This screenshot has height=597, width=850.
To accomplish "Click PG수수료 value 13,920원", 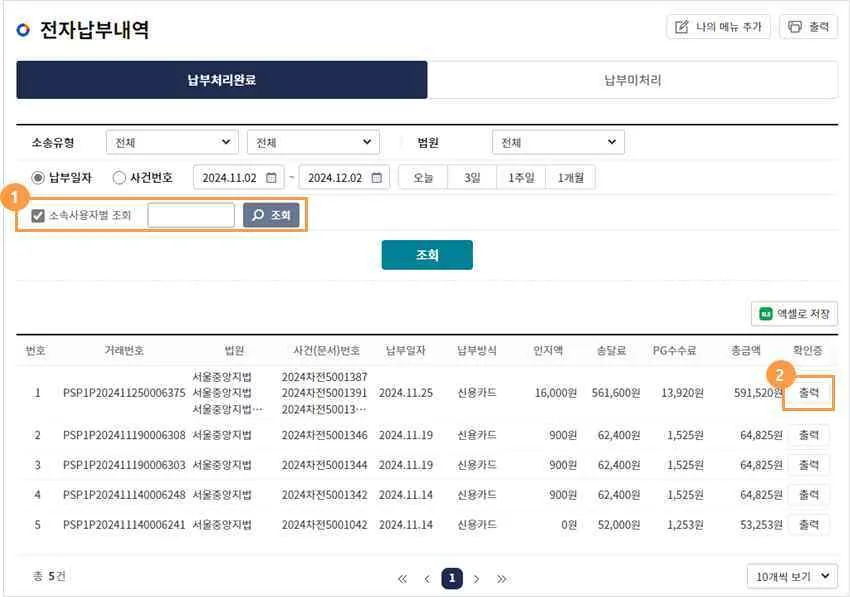I will click(682, 393).
